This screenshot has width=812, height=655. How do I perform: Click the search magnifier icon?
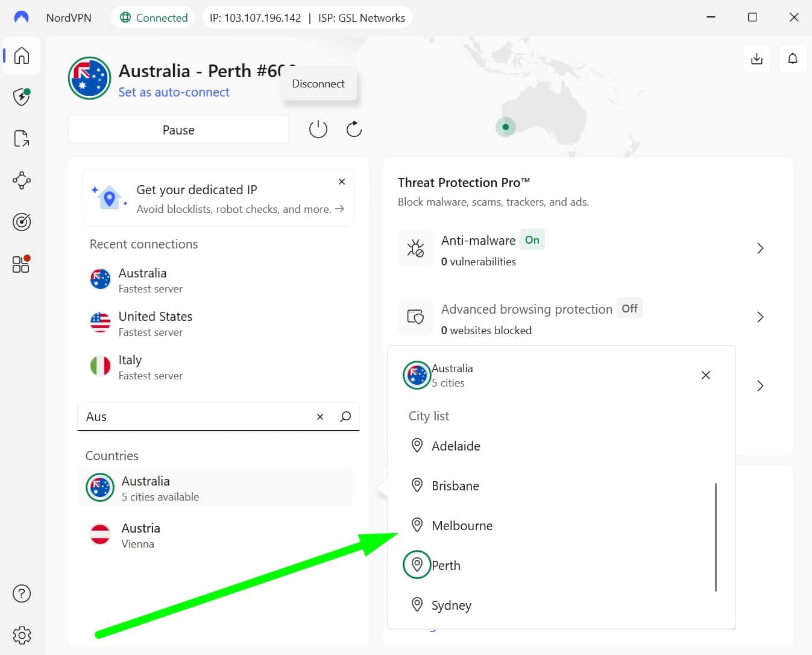[345, 417]
